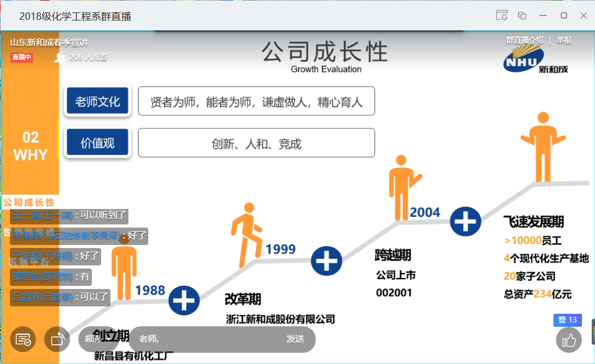Viewport: 595px width, 364px height.
Task: Open the homework checklist icon at bottom left
Action: [x=24, y=339]
